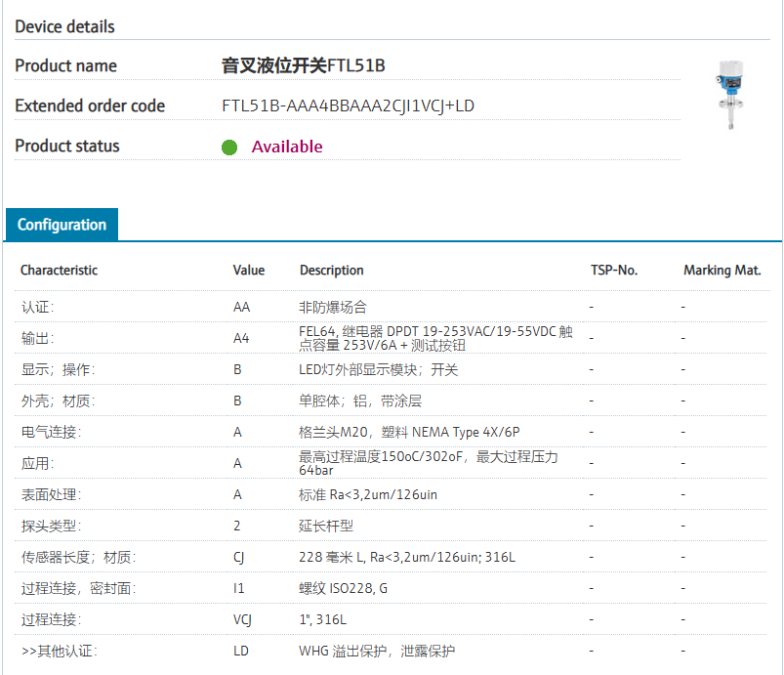Select the 外壳；材质 row label
784x675 pixels.
pyautogui.click(x=58, y=401)
